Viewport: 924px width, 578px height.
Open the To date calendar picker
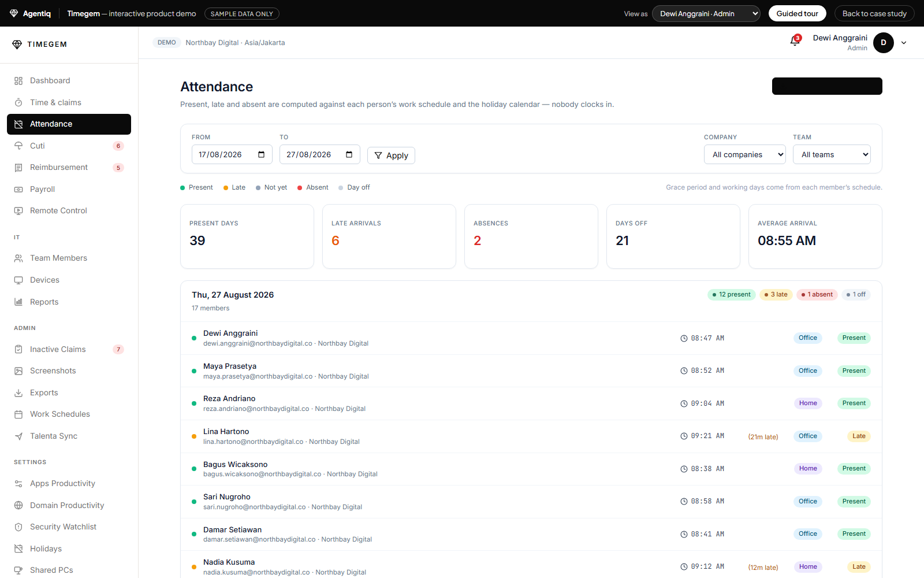pos(349,154)
